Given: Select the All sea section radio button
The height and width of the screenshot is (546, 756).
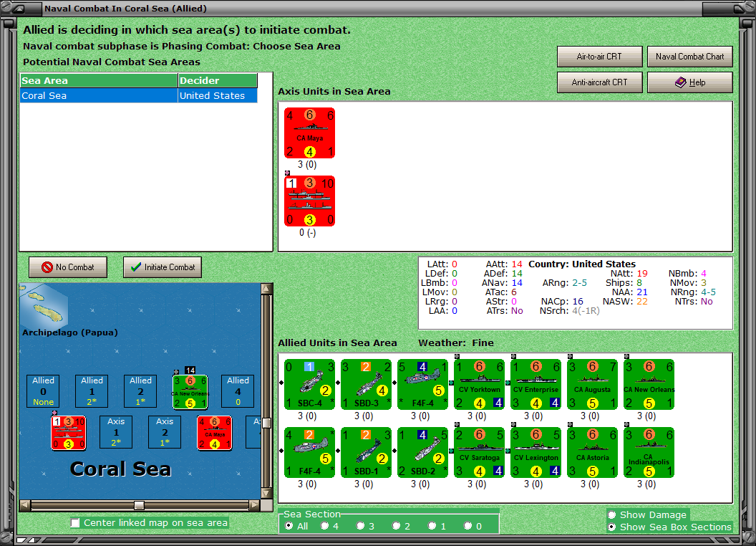Looking at the screenshot, I should coord(289,526).
